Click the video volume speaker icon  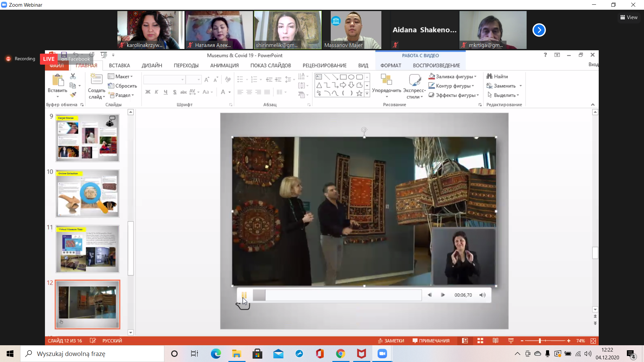(x=482, y=295)
